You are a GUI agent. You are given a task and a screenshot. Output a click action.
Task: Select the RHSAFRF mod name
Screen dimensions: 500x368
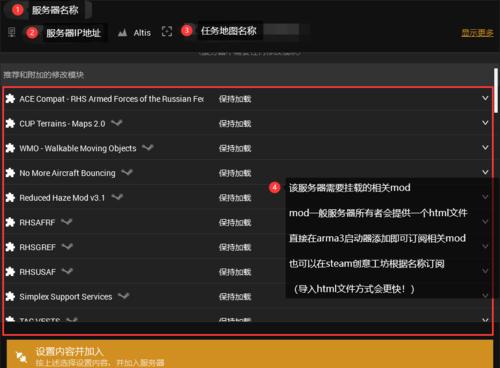point(37,222)
